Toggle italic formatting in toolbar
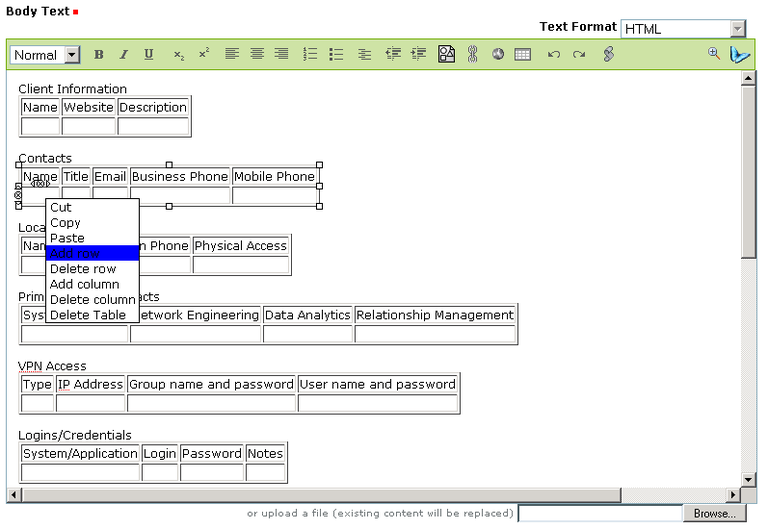The height and width of the screenshot is (529, 768). (124, 55)
